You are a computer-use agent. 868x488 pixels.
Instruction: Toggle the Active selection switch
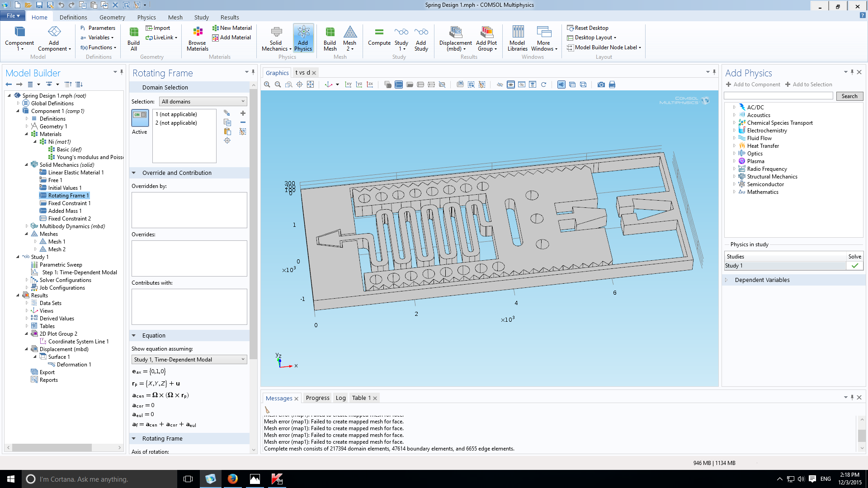140,118
